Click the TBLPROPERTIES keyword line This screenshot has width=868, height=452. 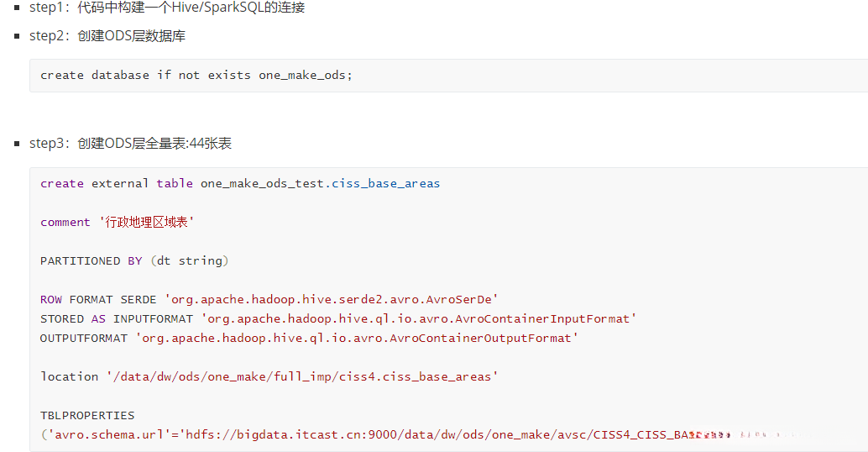point(87,416)
